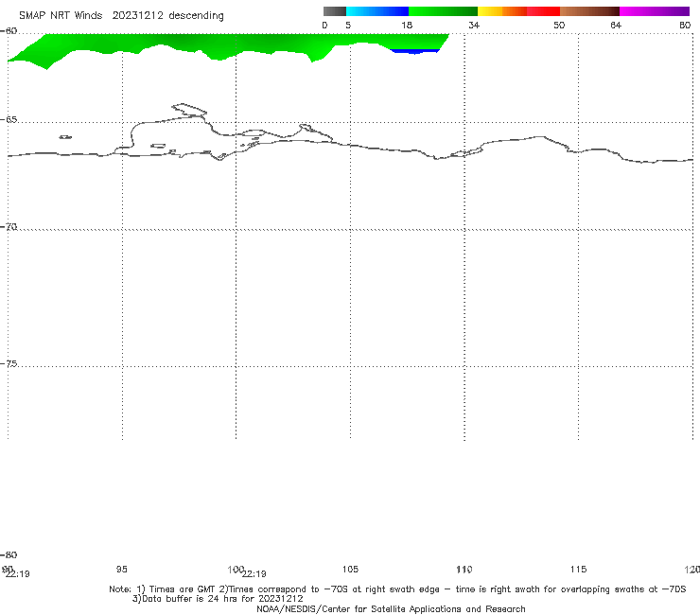The image size is (700, 615).
Task: Click the longitude label '105'
Action: [x=350, y=569]
